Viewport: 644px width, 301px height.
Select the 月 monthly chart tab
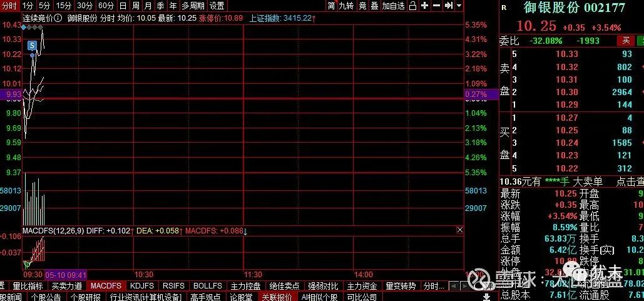(x=148, y=6)
